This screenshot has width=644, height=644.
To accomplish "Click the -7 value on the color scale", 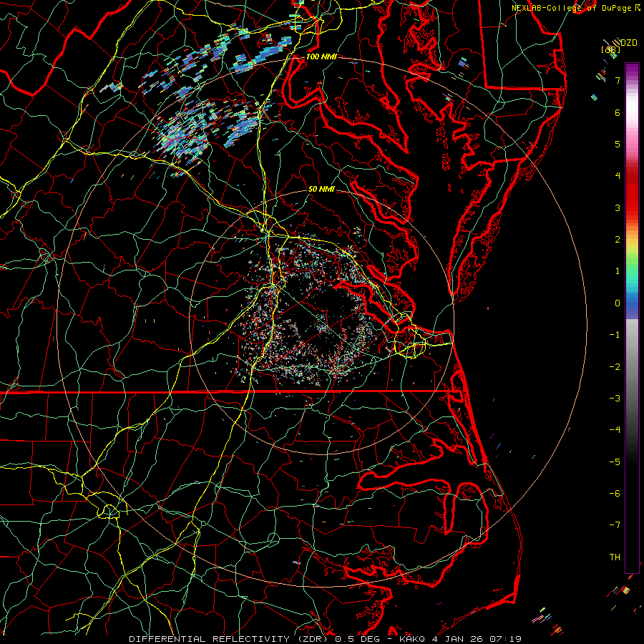I will [615, 525].
